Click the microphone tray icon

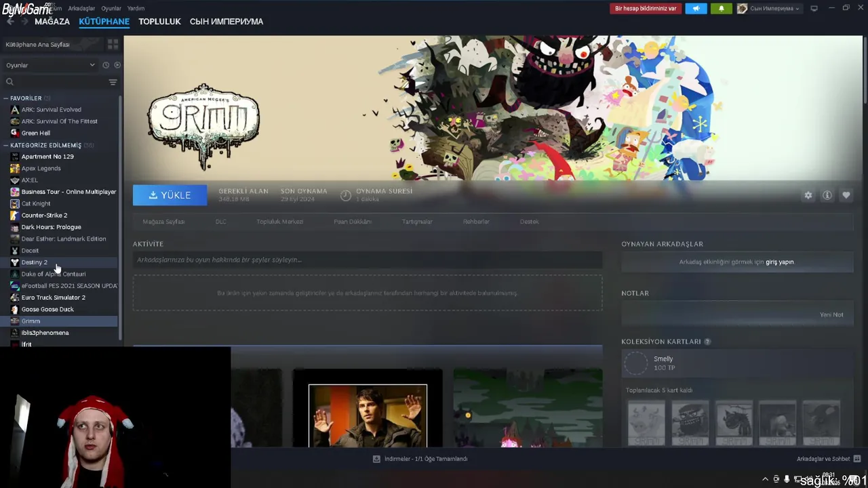click(x=787, y=479)
